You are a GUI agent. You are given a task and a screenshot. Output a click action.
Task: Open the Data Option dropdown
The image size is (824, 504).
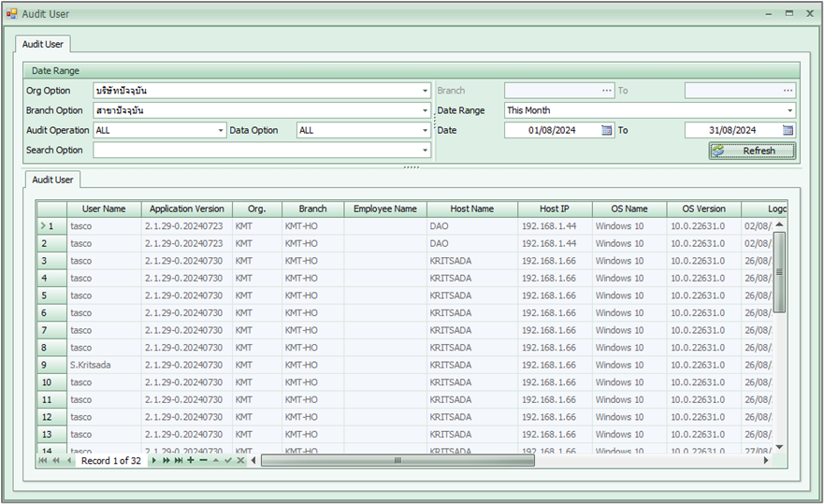click(x=426, y=130)
